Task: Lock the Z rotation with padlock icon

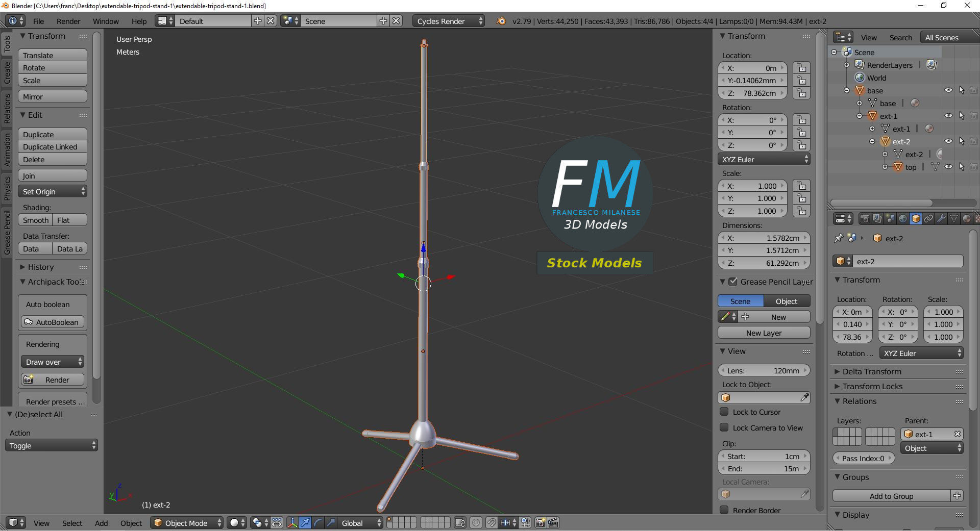Action: tap(801, 145)
